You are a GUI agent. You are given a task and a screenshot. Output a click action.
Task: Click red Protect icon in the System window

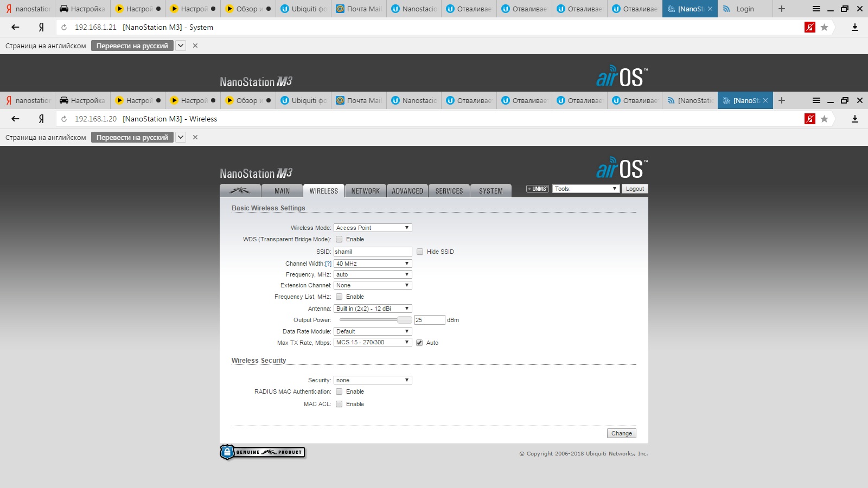(810, 27)
